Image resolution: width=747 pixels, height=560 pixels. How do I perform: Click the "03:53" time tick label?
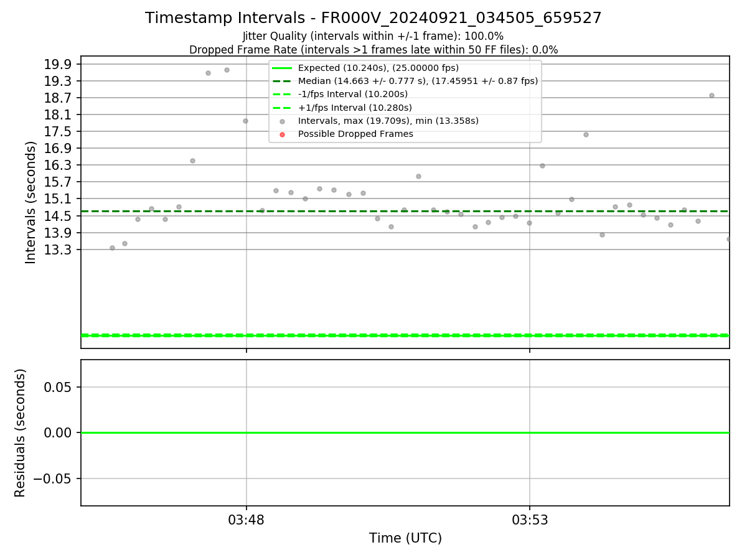[530, 520]
